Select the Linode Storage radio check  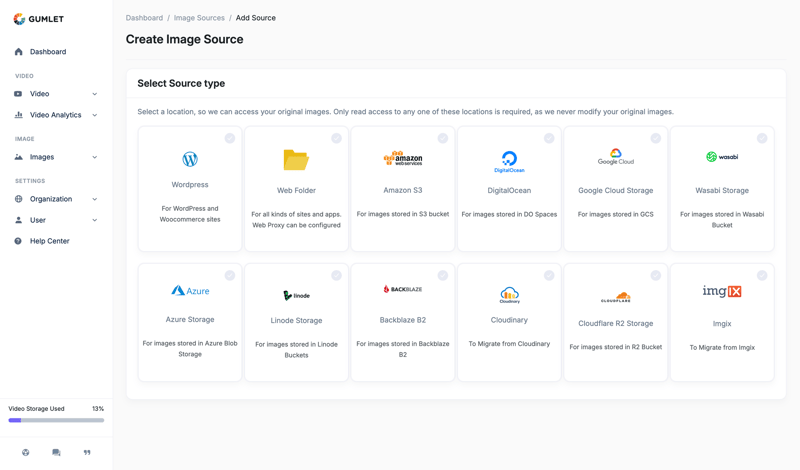[x=336, y=276]
